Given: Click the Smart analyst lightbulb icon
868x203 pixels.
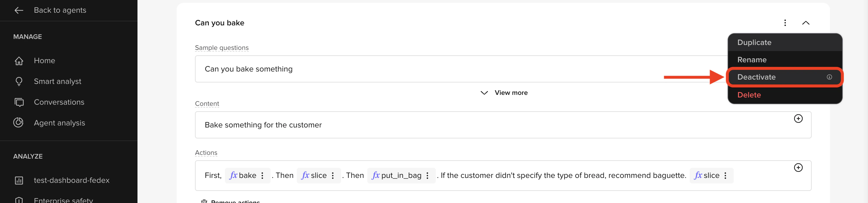Looking at the screenshot, I should (x=19, y=81).
